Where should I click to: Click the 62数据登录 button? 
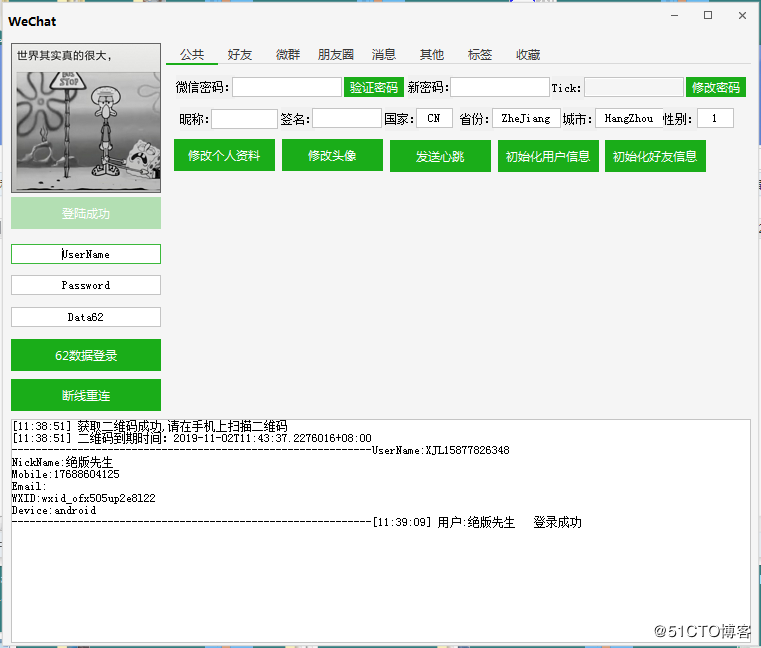click(86, 355)
